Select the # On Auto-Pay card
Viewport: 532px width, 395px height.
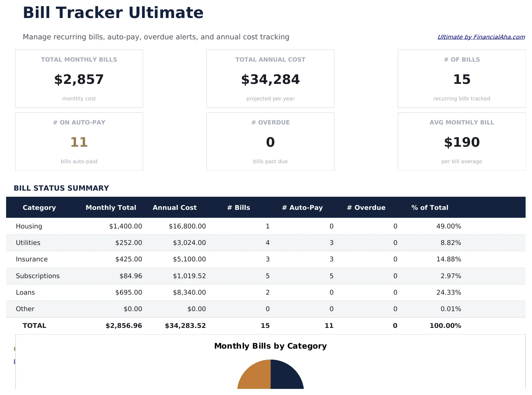(79, 142)
